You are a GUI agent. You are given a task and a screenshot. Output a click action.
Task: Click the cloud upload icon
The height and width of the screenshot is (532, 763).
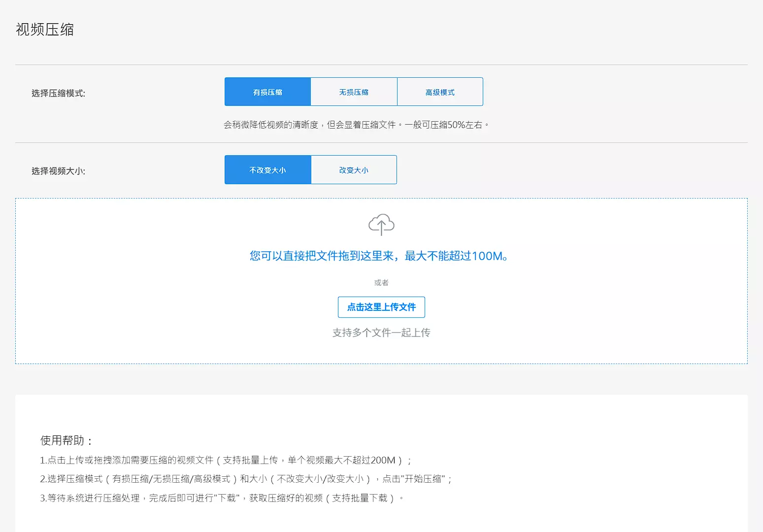(381, 225)
